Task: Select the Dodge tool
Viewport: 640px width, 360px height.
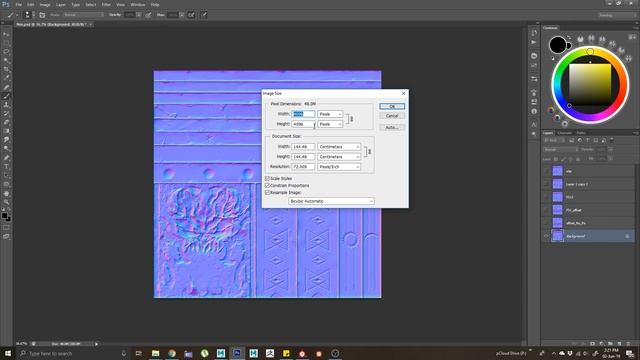Action: (6, 149)
